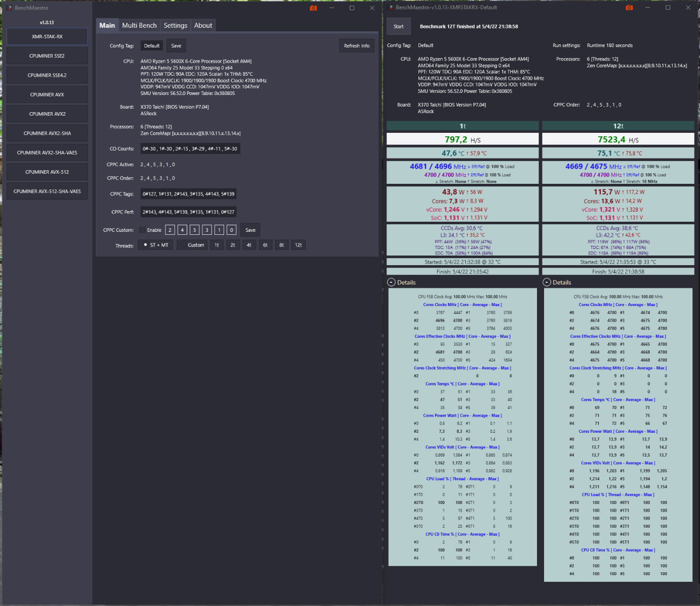This screenshot has height=606, width=700.
Task: Select CPUMINER AVX2-SHA-VAES benchmark
Action: [x=47, y=153]
